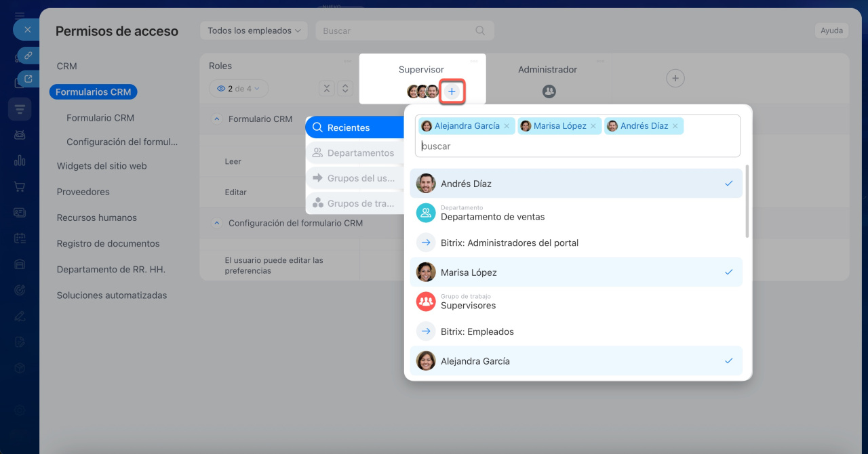Switch to the Departamentos tab

click(355, 153)
